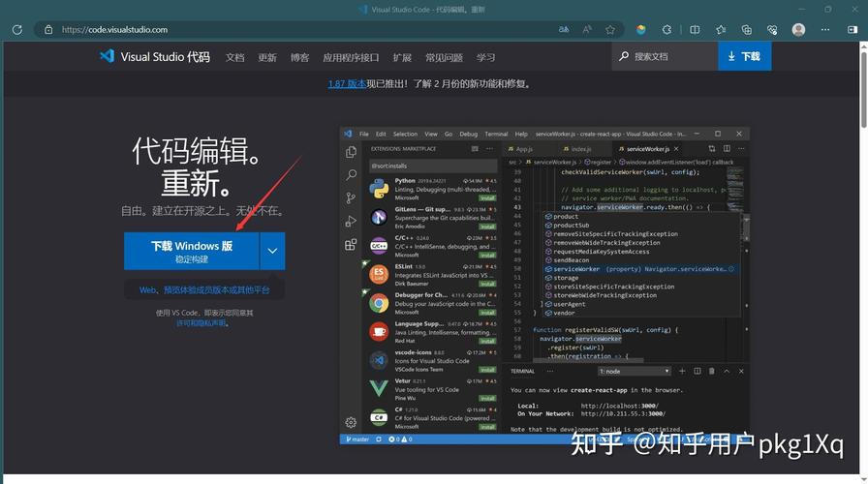This screenshot has height=484, width=868.
Task: Click Explorer files icon in VS Code preview image
Action: tap(351, 152)
